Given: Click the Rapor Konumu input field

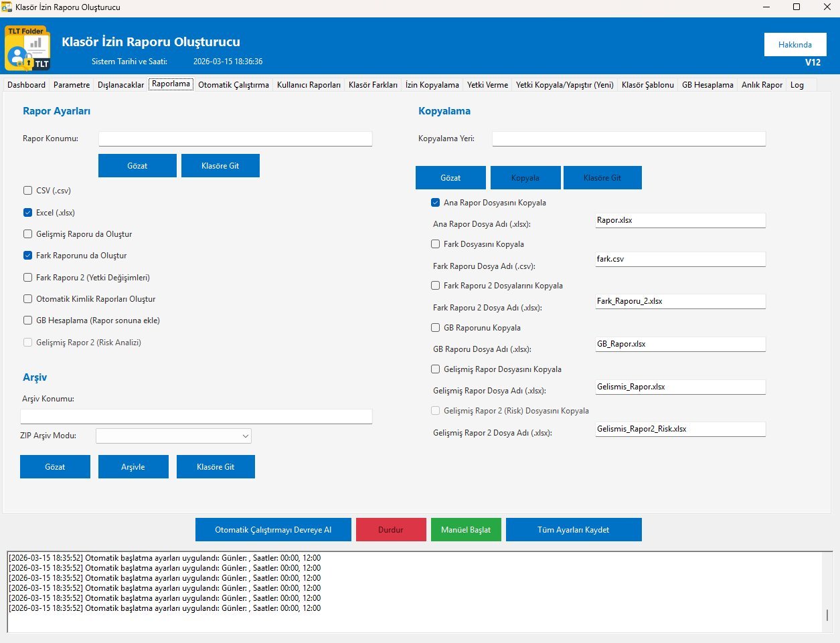Looking at the screenshot, I should 235,139.
